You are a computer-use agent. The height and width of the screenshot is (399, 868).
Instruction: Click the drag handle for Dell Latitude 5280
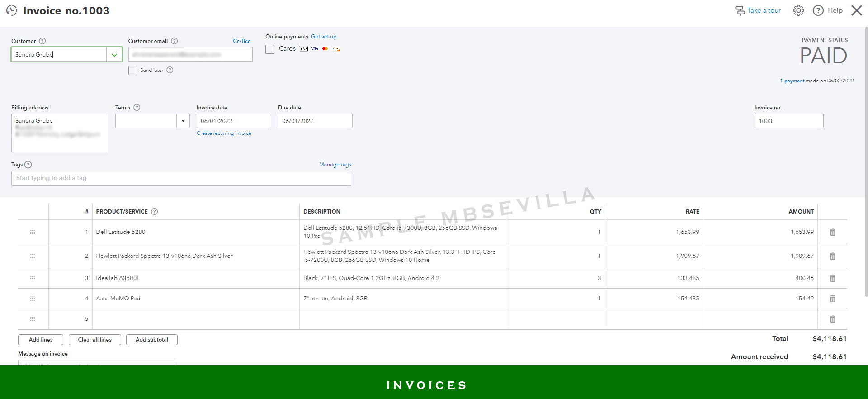pos(33,232)
